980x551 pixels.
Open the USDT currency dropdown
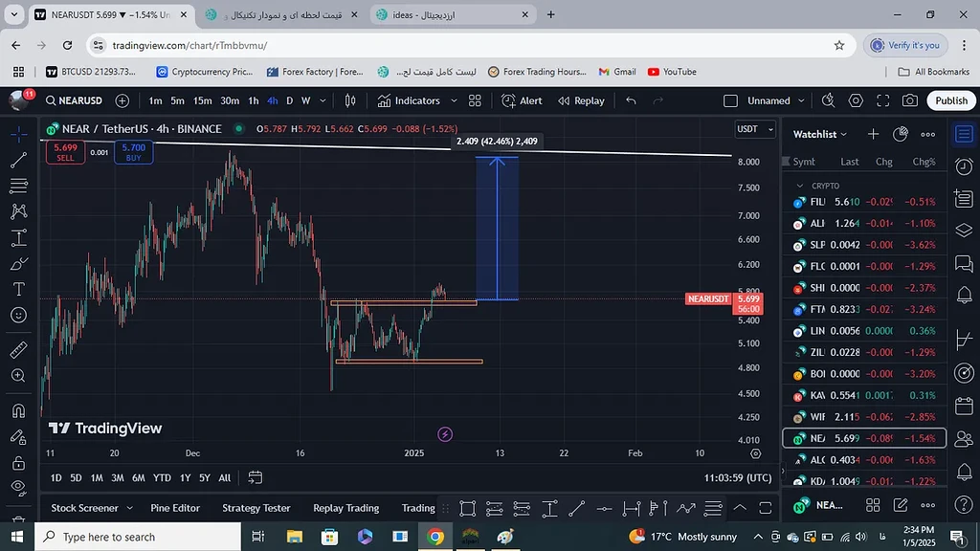tap(755, 129)
